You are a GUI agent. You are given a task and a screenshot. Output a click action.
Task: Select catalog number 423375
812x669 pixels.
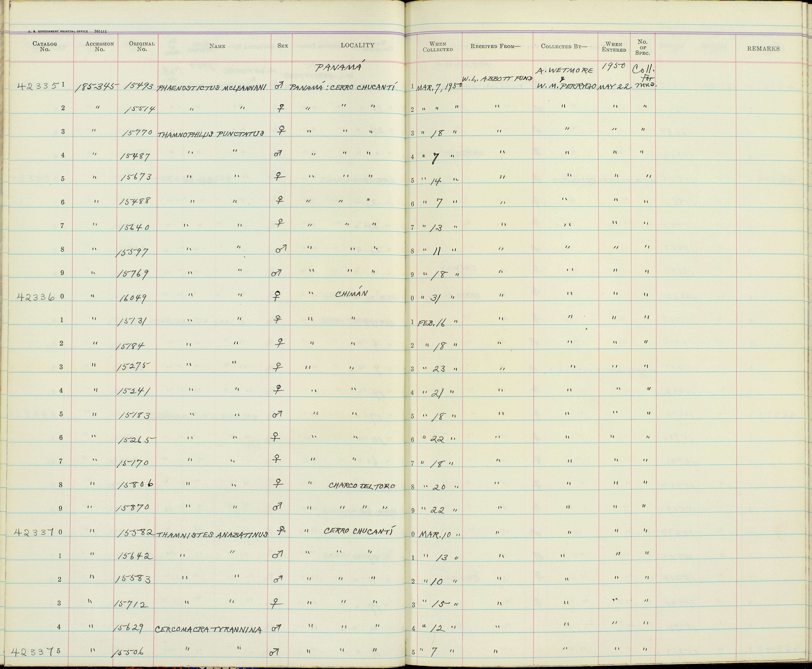(36, 652)
